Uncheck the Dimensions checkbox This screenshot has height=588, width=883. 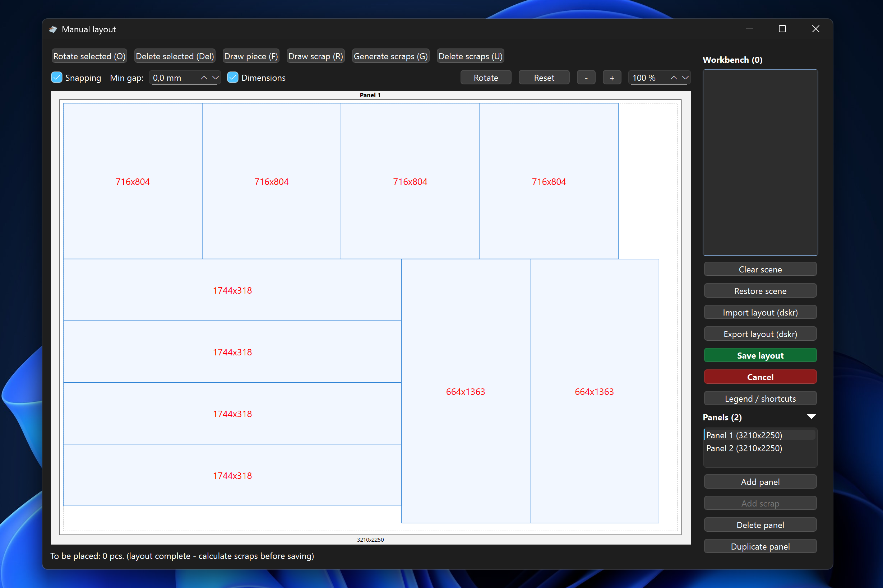[233, 78]
